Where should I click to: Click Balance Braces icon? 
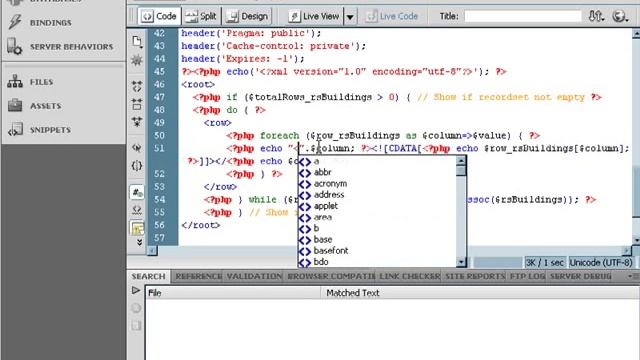[137, 165]
